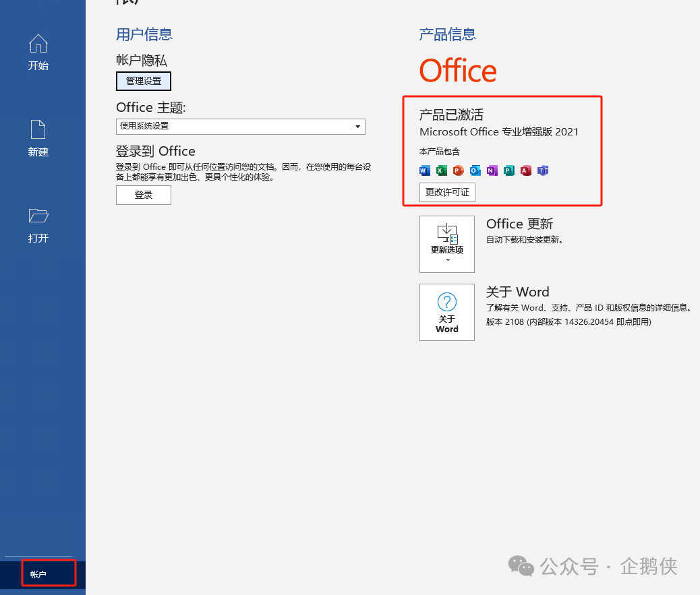Click the PowerPoint icon
This screenshot has height=595, width=700.
pos(458,170)
